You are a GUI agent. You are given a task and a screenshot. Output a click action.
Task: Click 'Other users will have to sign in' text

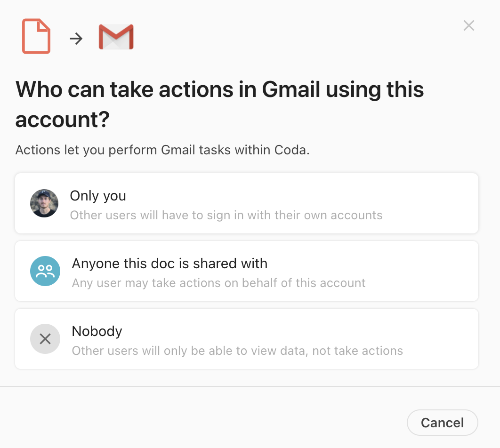tap(226, 216)
